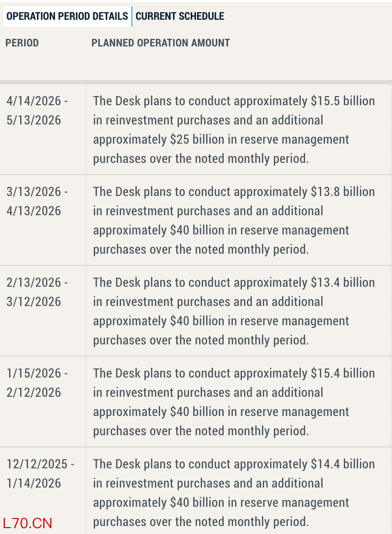The image size is (392, 534).
Task: Select the 3/12/2026 end date text
Action: click(x=34, y=302)
